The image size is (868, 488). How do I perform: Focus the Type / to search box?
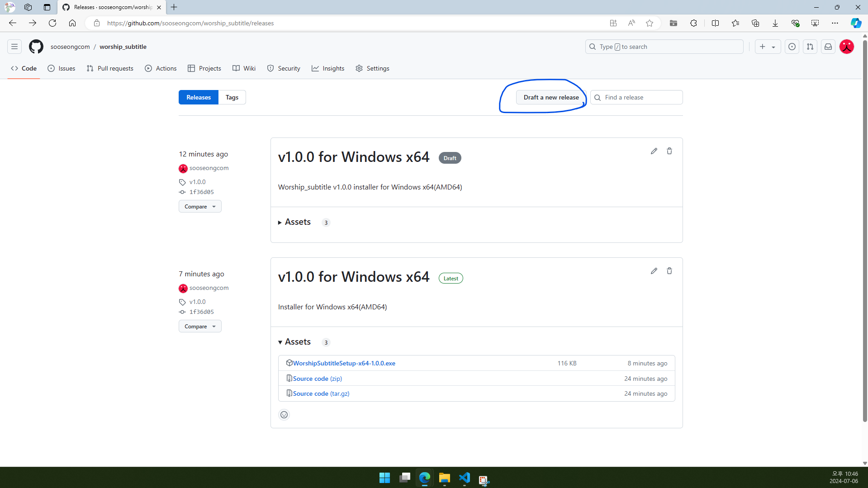point(664,47)
